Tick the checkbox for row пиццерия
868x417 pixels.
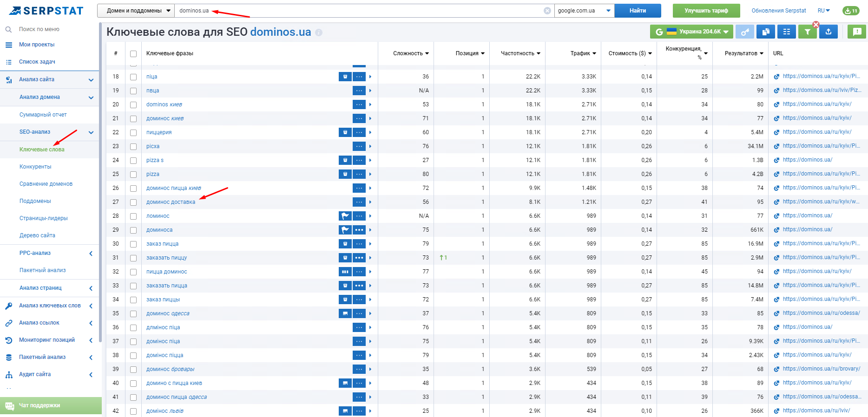coord(133,133)
